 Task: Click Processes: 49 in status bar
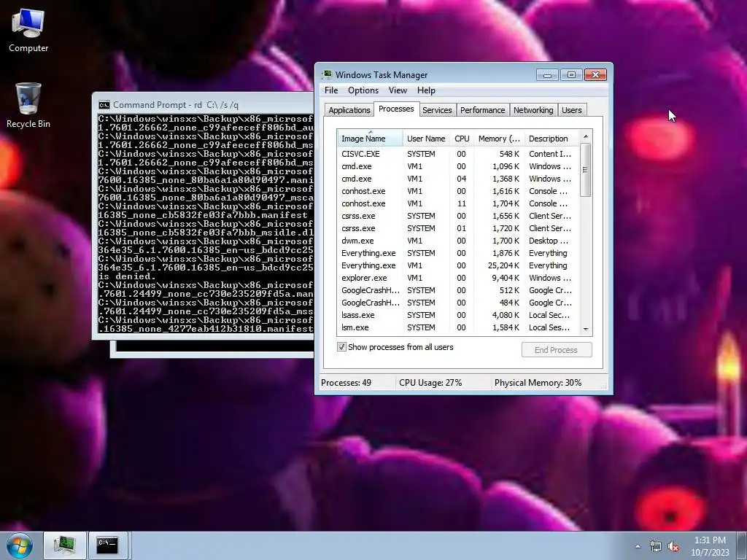tap(346, 383)
